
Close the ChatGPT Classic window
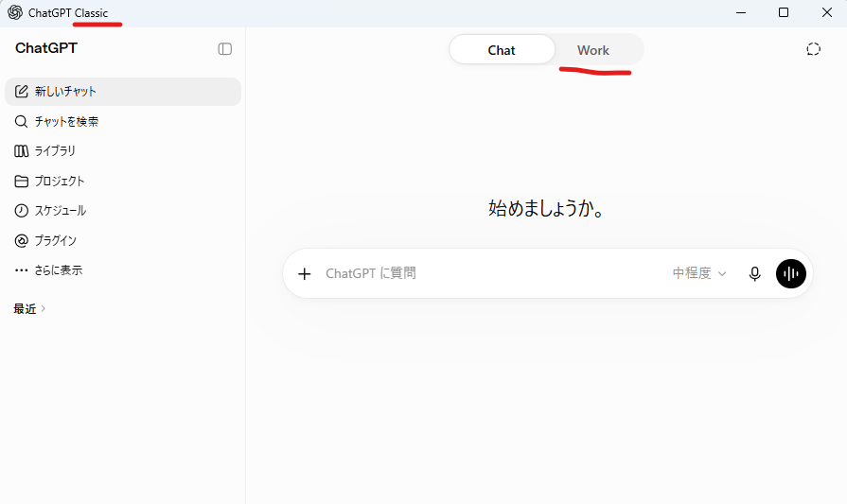(826, 12)
